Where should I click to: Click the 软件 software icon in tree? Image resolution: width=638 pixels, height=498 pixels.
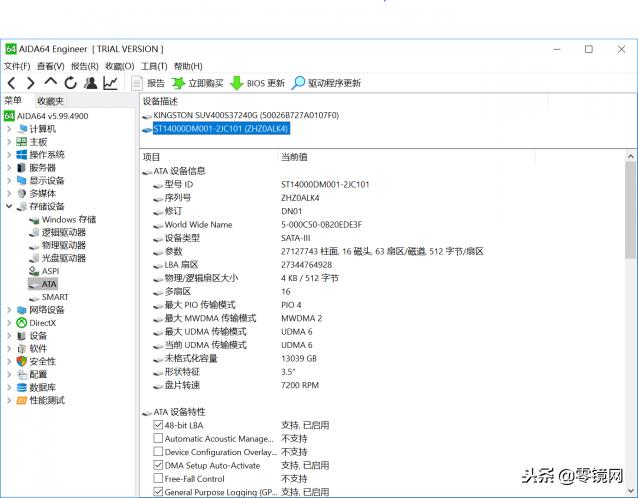(x=22, y=349)
